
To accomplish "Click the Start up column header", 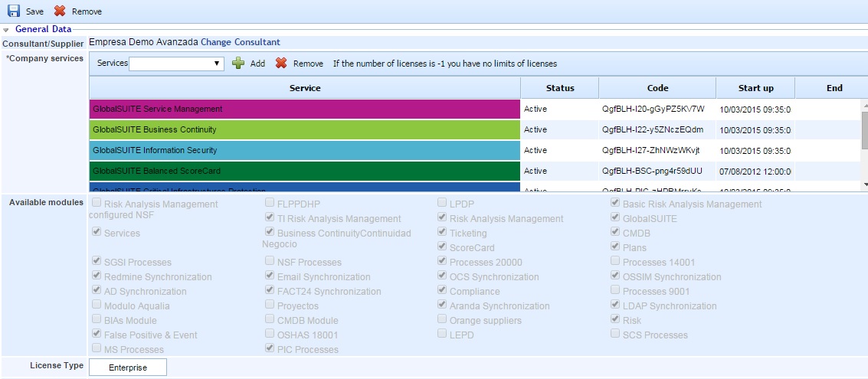I will [755, 88].
